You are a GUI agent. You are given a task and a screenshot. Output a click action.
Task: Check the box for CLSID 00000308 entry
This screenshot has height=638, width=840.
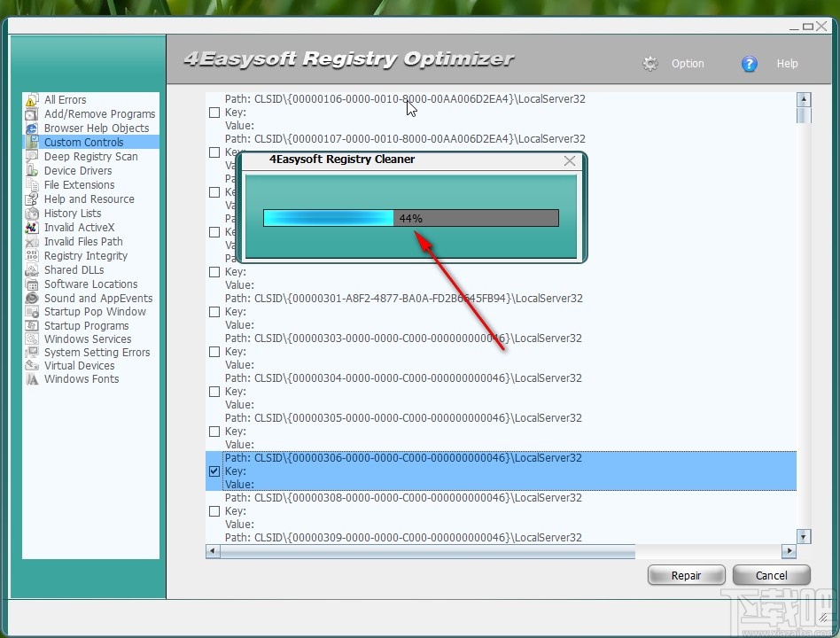tap(214, 511)
